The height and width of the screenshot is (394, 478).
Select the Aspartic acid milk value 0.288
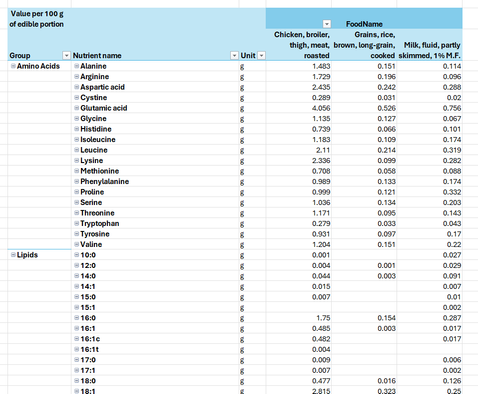(x=430, y=87)
